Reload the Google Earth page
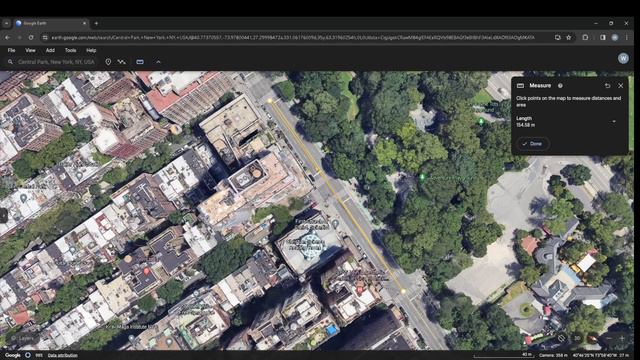Viewport: 640px width, 360px height. (31, 37)
